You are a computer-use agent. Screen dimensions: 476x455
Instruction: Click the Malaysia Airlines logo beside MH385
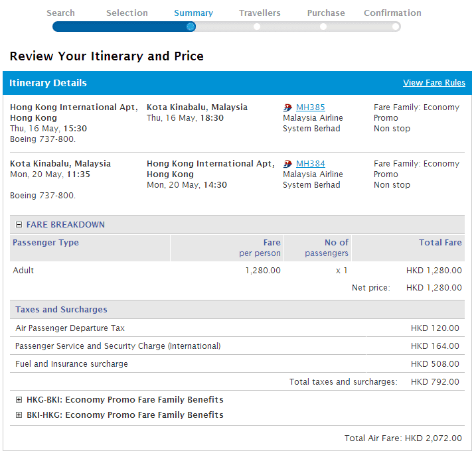point(287,107)
